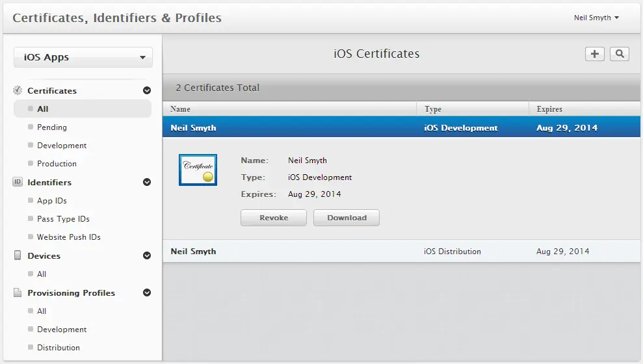Select Pending under Certificates
The width and height of the screenshot is (643, 364).
pyautogui.click(x=51, y=127)
